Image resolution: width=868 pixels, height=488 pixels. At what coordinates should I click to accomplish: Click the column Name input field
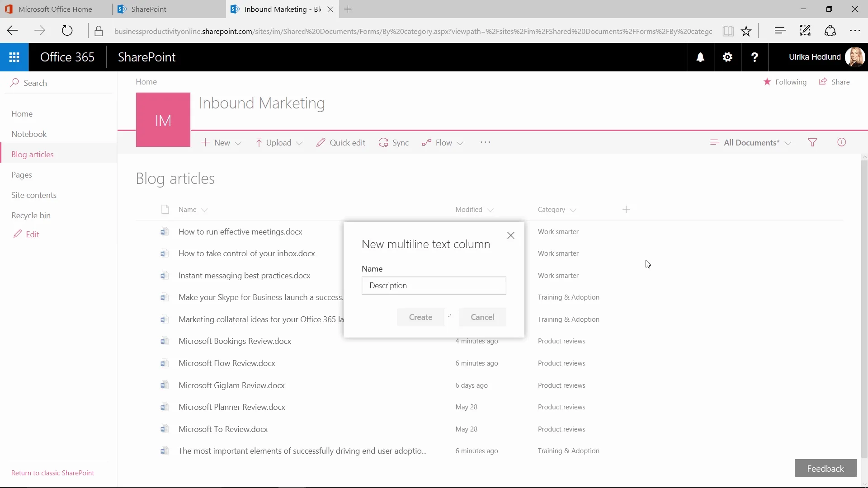click(434, 286)
